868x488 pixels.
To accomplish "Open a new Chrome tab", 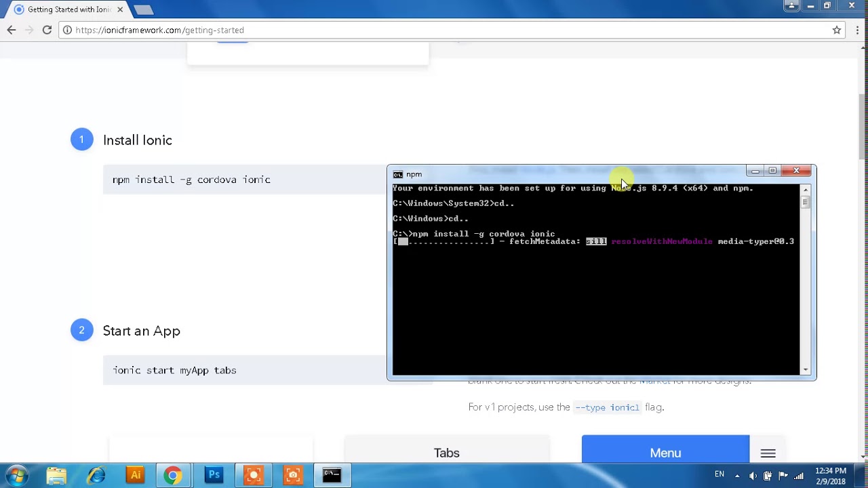I will 143,10.
